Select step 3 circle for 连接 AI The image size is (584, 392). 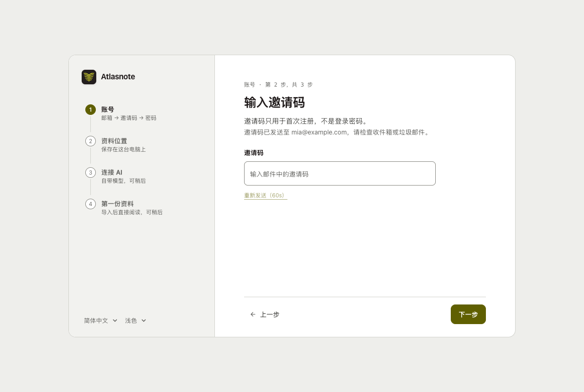pyautogui.click(x=90, y=172)
